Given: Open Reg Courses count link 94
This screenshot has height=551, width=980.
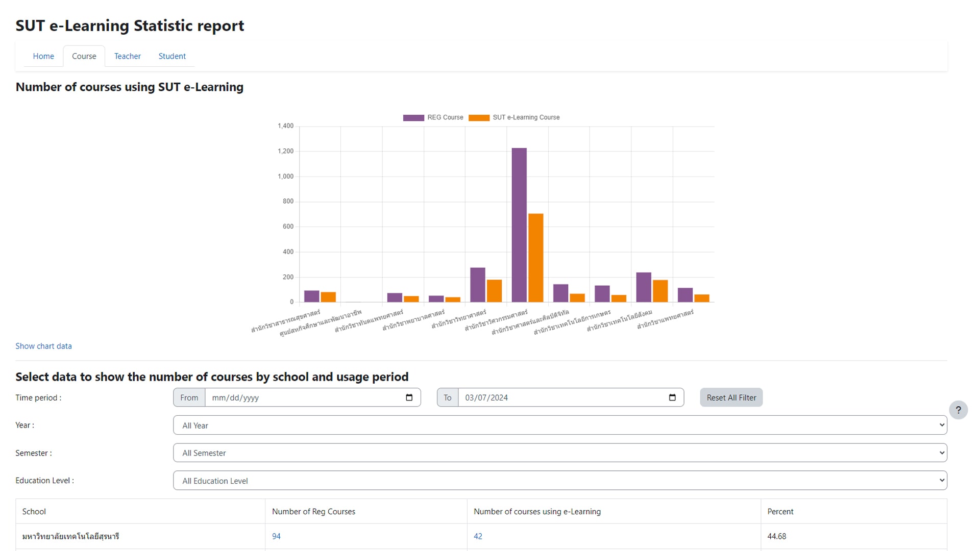Looking at the screenshot, I should (x=276, y=536).
